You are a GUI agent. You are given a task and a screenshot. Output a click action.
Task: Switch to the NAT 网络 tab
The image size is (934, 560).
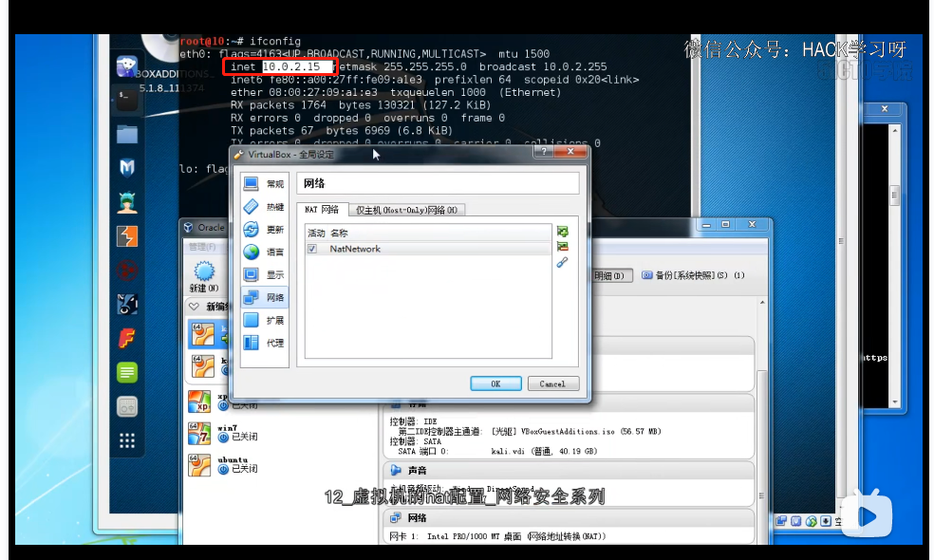pyautogui.click(x=322, y=210)
